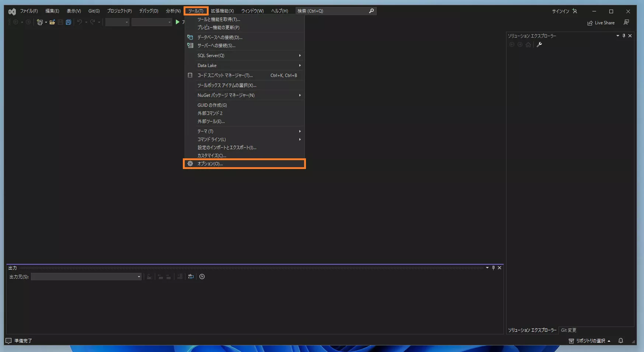Expand NuGet package manager submenu

click(245, 95)
